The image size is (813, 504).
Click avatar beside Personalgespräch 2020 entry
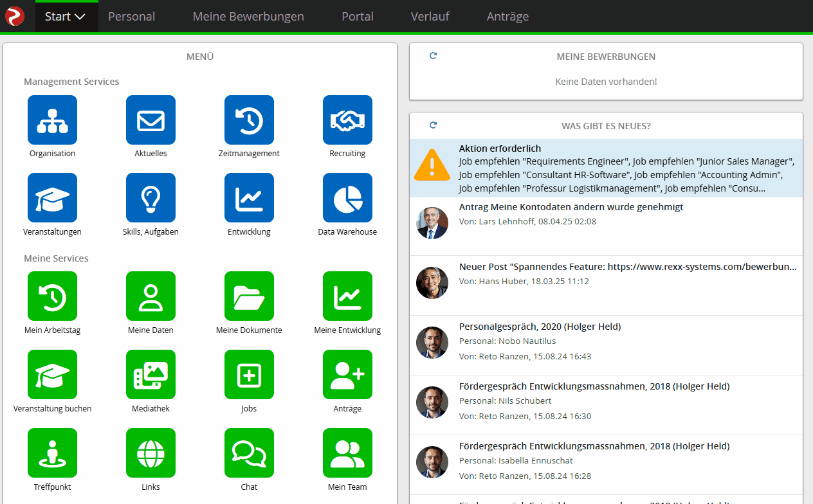(432, 343)
